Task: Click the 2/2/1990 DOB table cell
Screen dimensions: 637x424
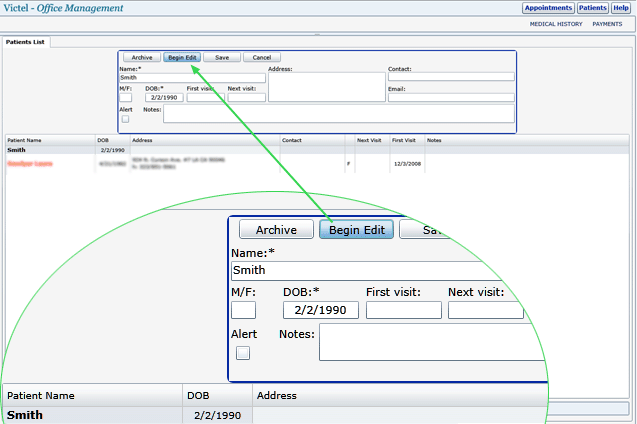Action: (113, 150)
